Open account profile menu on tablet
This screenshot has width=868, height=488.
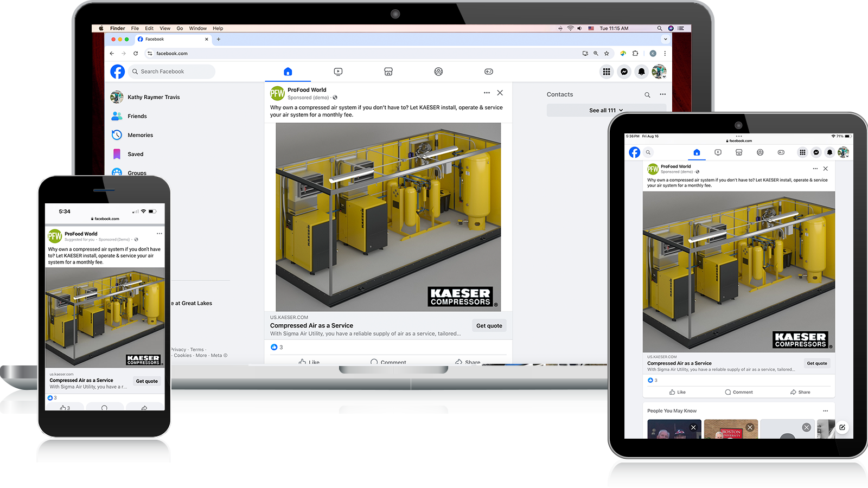click(843, 152)
